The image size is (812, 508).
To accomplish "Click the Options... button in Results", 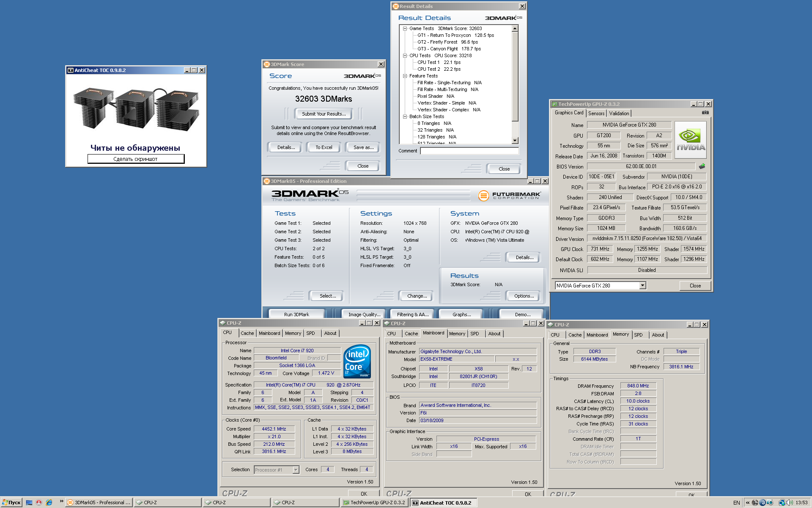I will pyautogui.click(x=524, y=296).
